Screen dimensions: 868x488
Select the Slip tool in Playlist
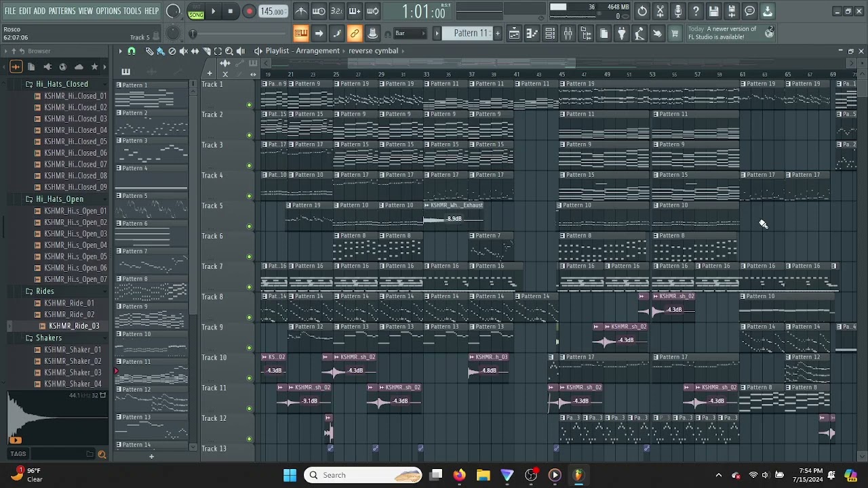(195, 51)
